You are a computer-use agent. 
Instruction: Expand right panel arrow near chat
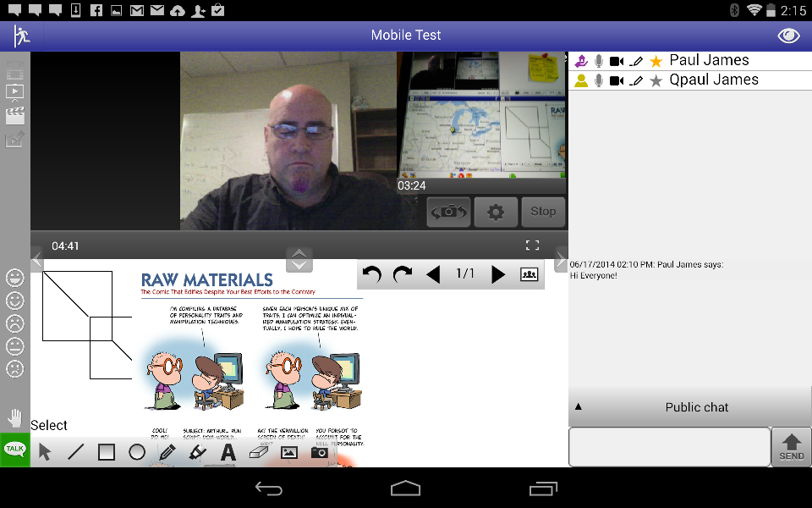562,260
